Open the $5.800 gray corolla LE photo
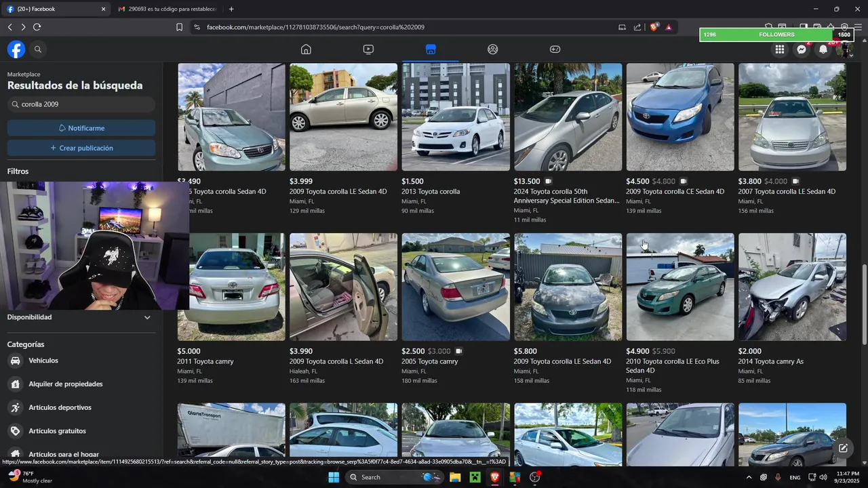The width and height of the screenshot is (868, 488). point(568,287)
